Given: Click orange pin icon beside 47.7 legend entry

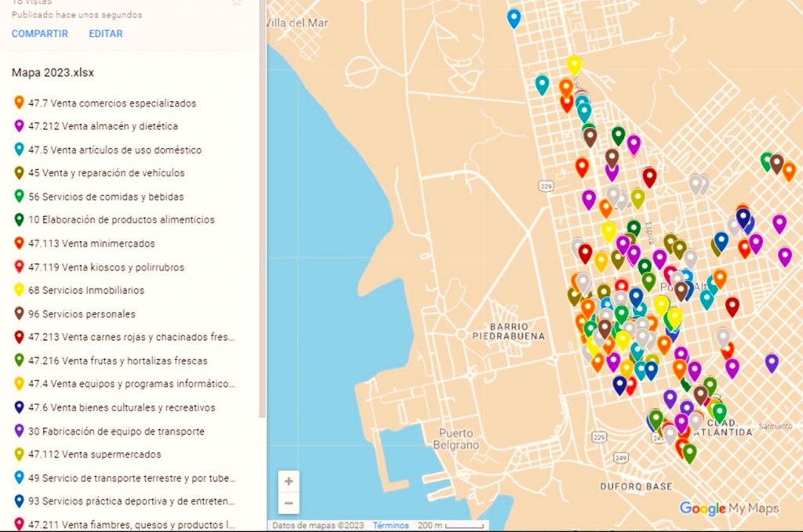Looking at the screenshot, I should pos(19,103).
